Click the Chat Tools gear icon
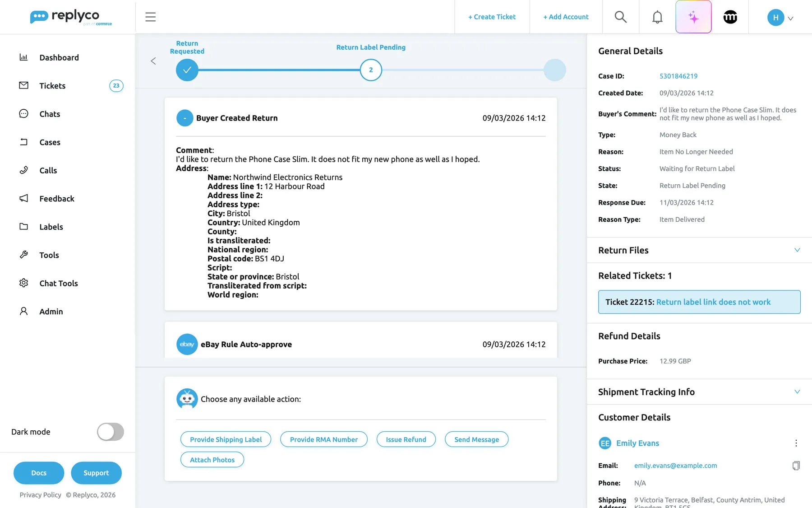Viewport: 812px width, 508px height. point(23,283)
